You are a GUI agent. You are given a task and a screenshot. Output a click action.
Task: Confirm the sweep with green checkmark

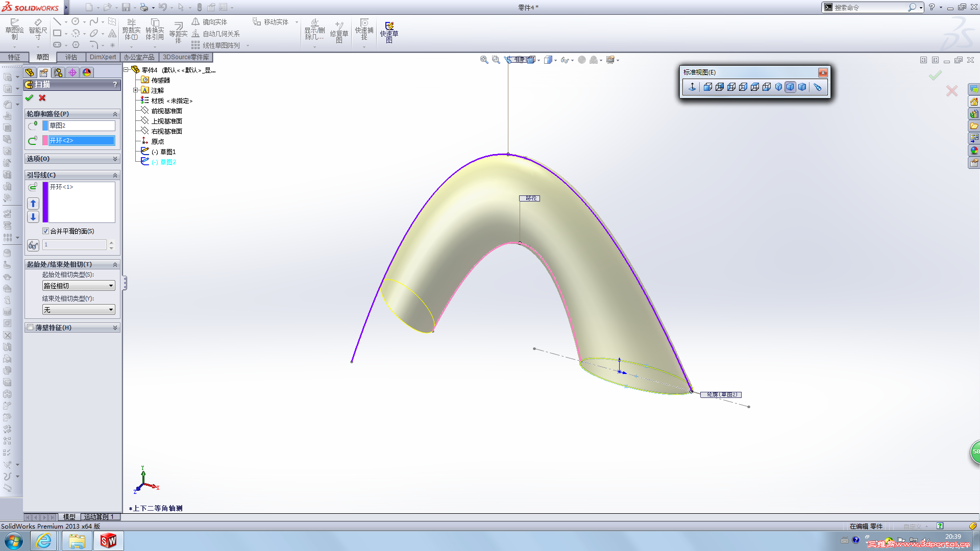tap(29, 98)
